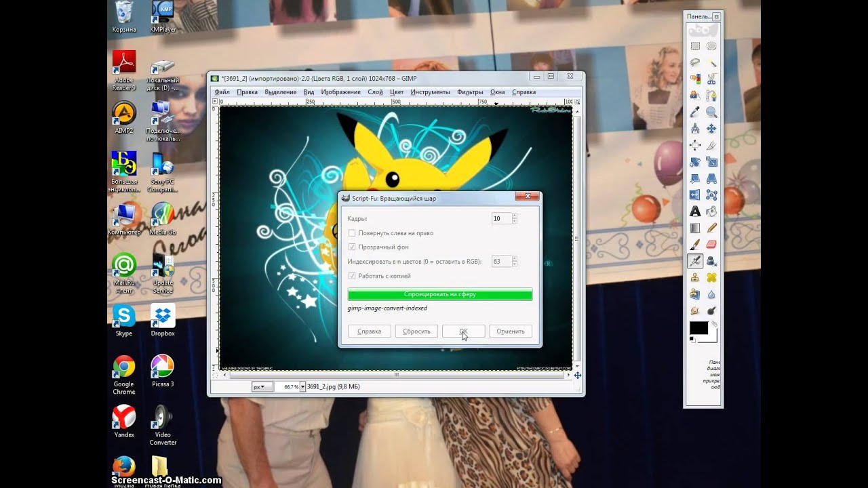
Task: Choose the Paintbrush tool
Action: click(695, 244)
